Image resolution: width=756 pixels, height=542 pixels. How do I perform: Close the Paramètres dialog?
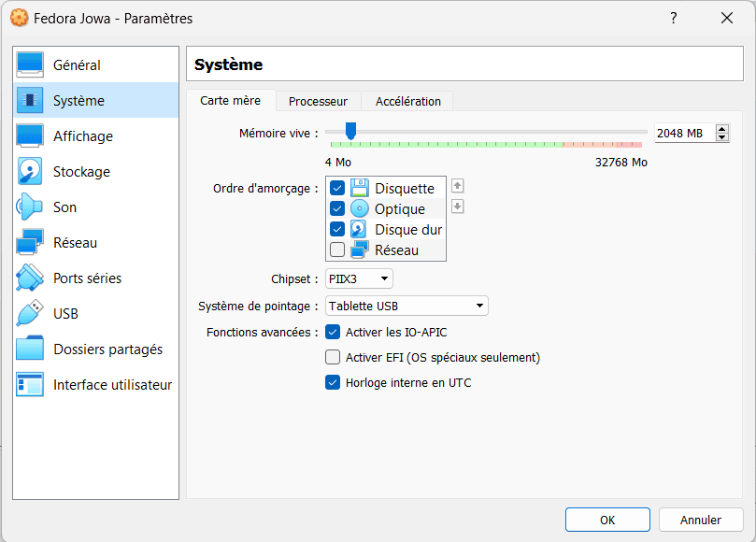pos(727,19)
